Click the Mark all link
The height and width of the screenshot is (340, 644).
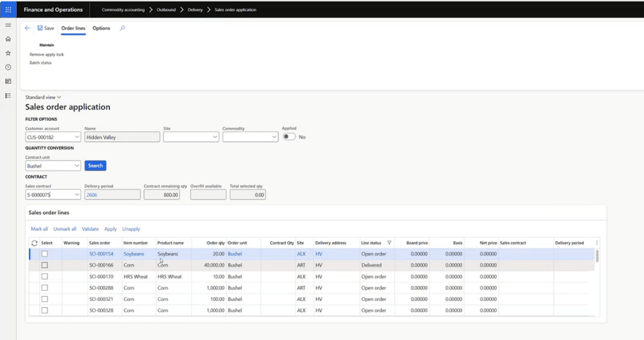pos(40,229)
